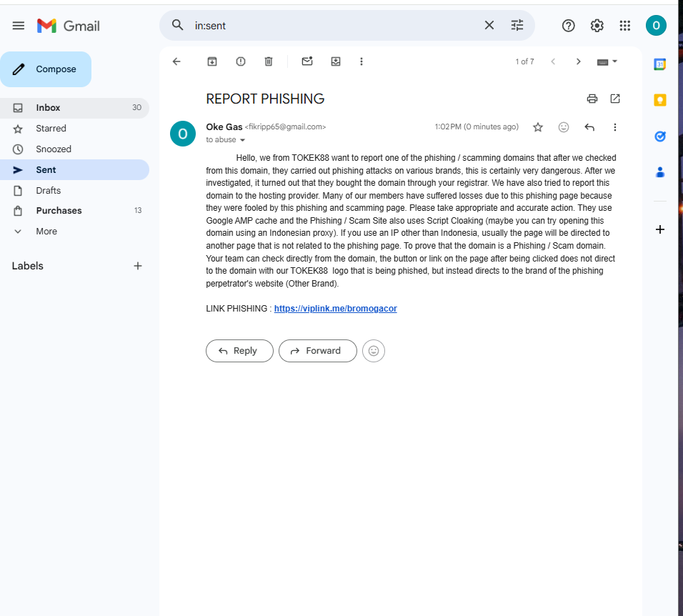The image size is (683, 616).
Task: Open Contacts side panel
Action: click(660, 172)
